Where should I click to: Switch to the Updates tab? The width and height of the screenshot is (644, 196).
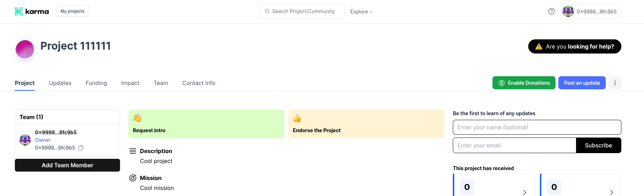[60, 83]
